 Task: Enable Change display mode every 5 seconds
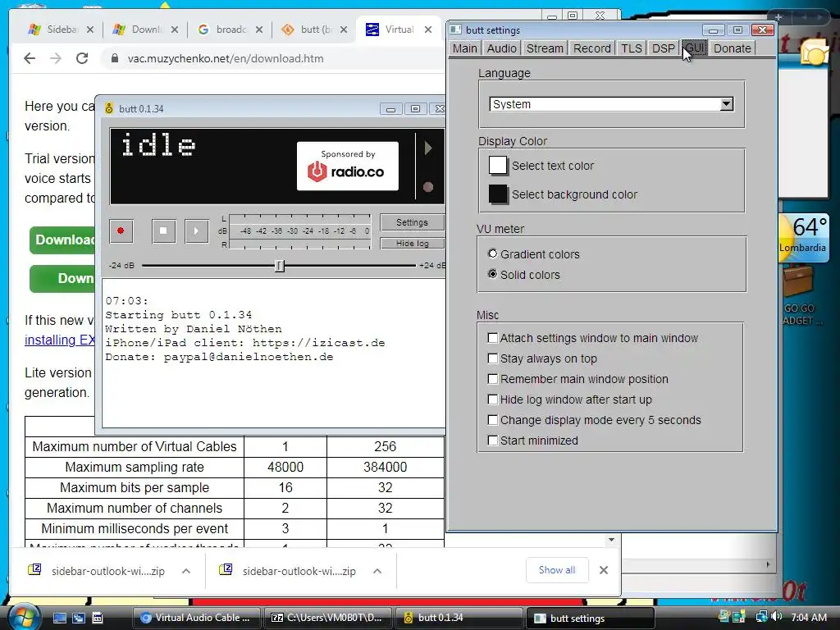coord(492,419)
